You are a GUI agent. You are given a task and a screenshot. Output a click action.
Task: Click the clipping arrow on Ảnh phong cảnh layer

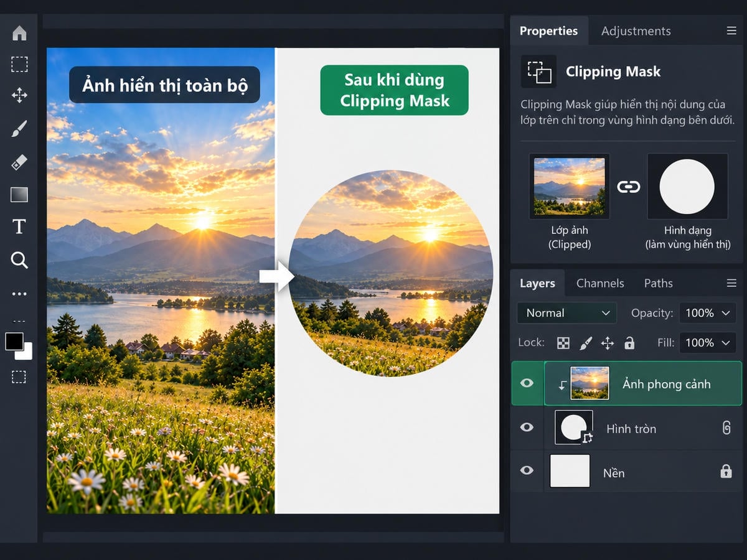click(x=561, y=385)
